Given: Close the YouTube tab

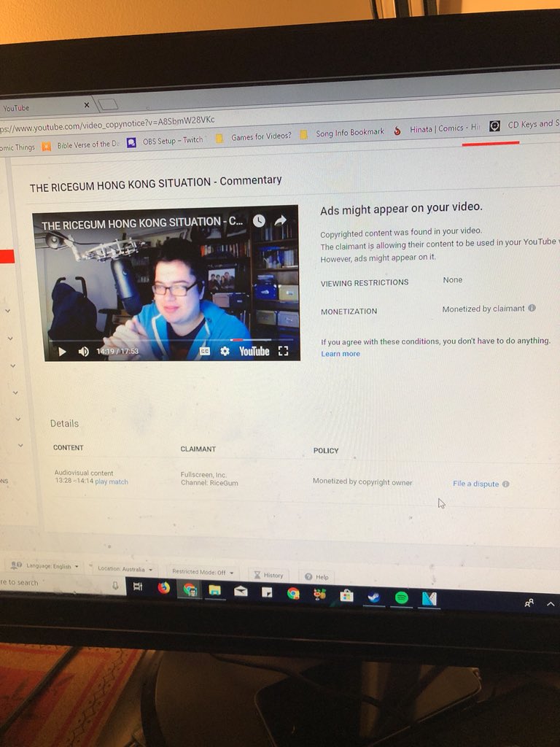Looking at the screenshot, I should coord(87,105).
